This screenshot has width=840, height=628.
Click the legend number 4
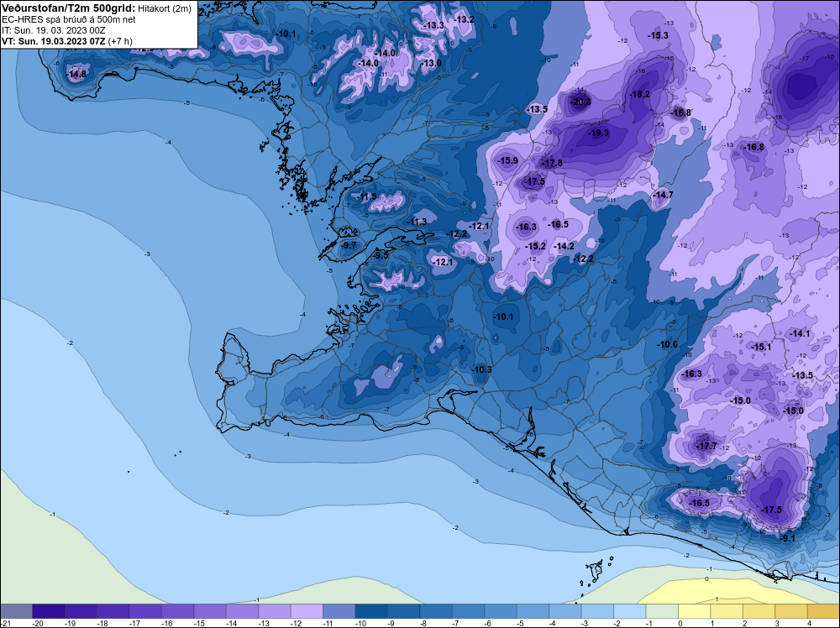[810, 624]
